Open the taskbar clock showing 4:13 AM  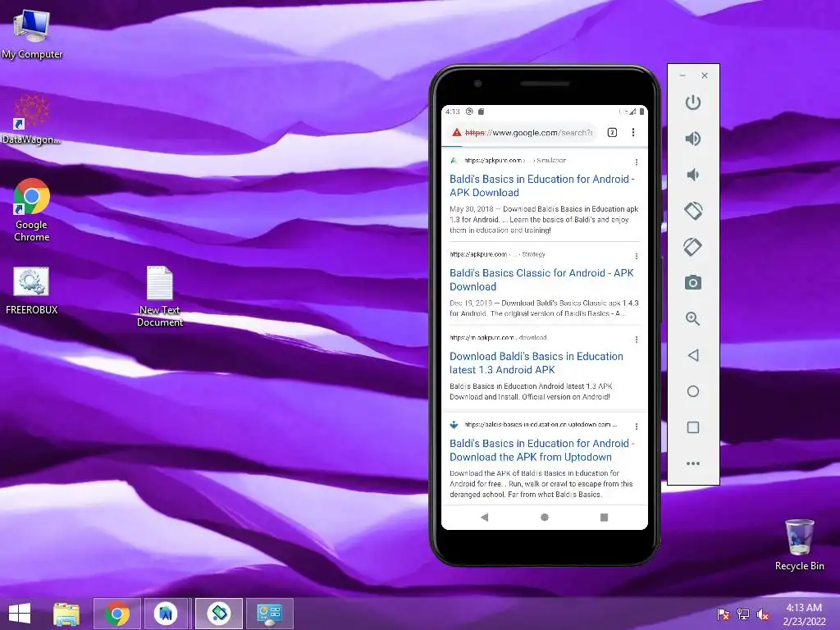click(804, 614)
